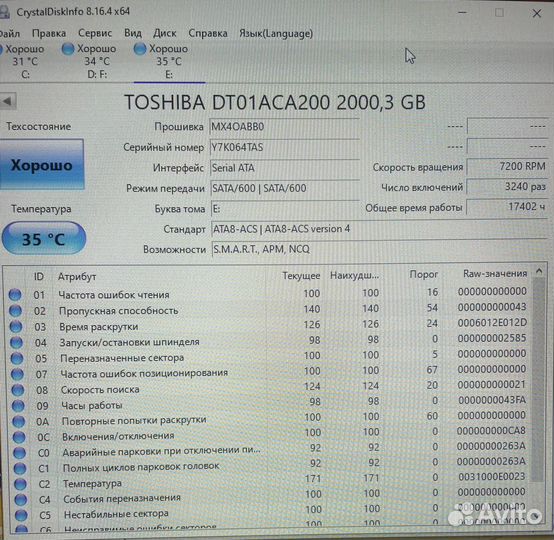Select the Частота ошибок чтения row text

[114, 295]
